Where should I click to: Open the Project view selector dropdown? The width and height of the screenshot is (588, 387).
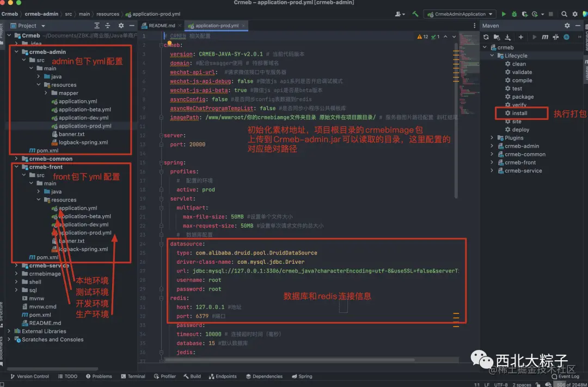28,26
